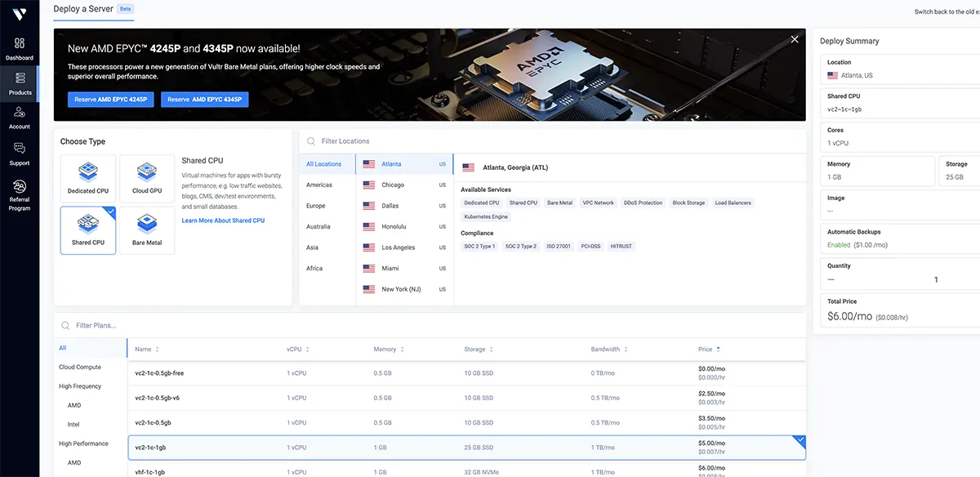The width and height of the screenshot is (980, 477).
Task: Select the All Locations region tab
Action: [327, 164]
